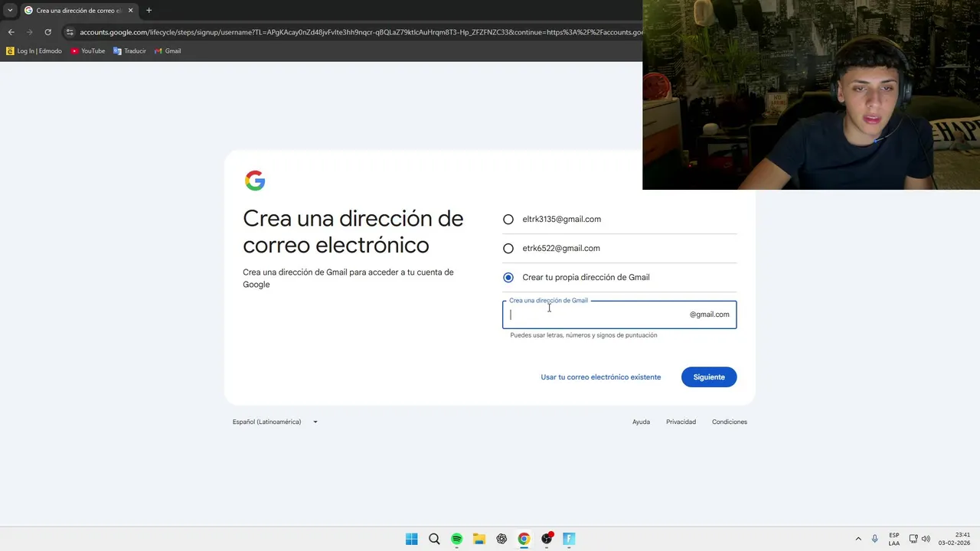Open the Traducir bookmark
The width and height of the screenshot is (980, 551).
click(129, 51)
